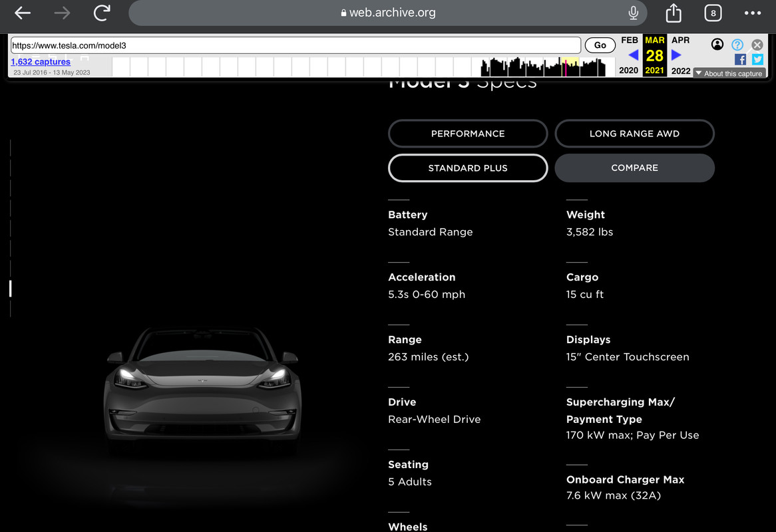Click the '5 Adults' seating value
This screenshot has width=776, height=532.
point(410,482)
